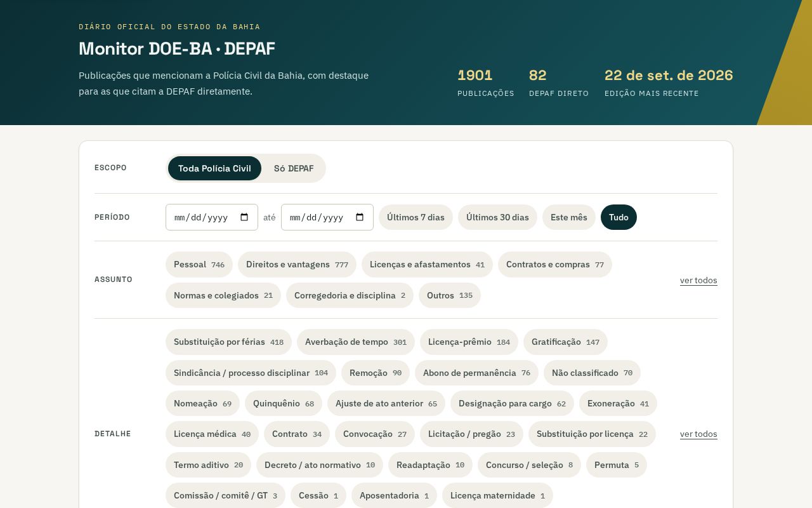
Task: Expand all Detalhe options with ver todos
Action: coord(698,434)
